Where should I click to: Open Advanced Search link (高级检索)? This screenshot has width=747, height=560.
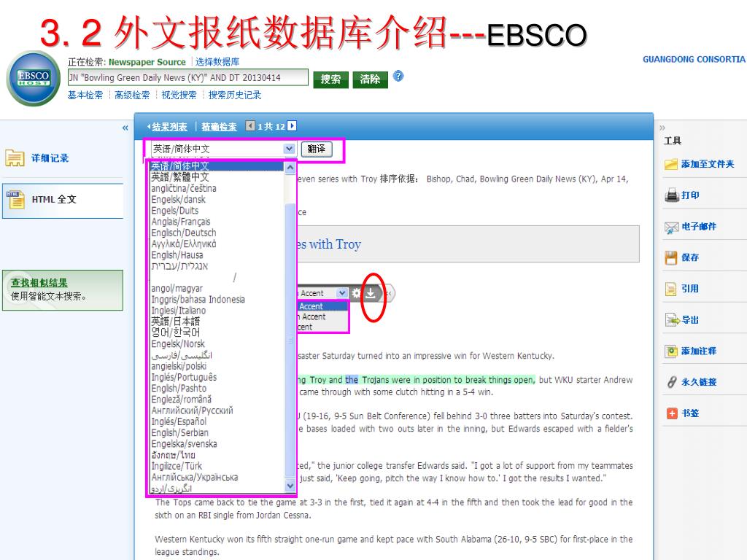(132, 95)
